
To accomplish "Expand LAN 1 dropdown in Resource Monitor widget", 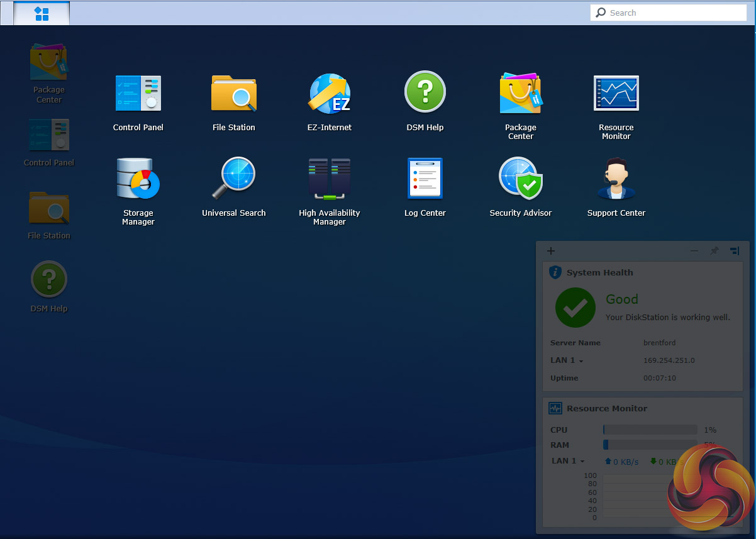I will tap(568, 461).
